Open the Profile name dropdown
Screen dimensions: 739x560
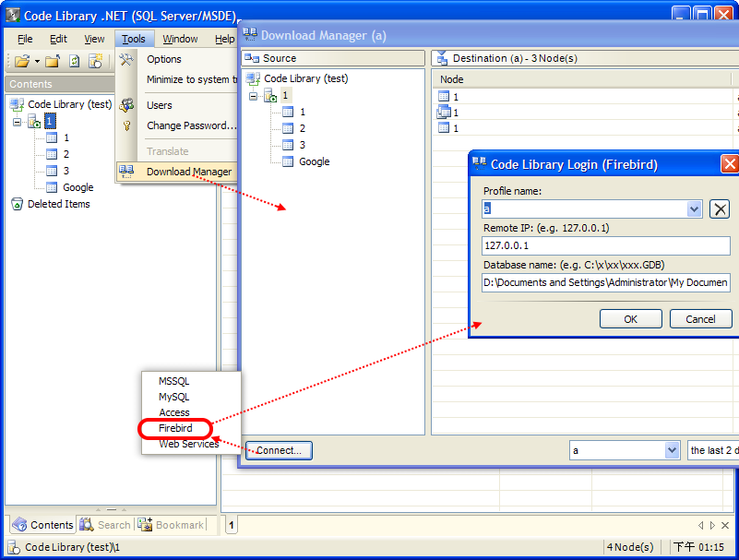694,209
